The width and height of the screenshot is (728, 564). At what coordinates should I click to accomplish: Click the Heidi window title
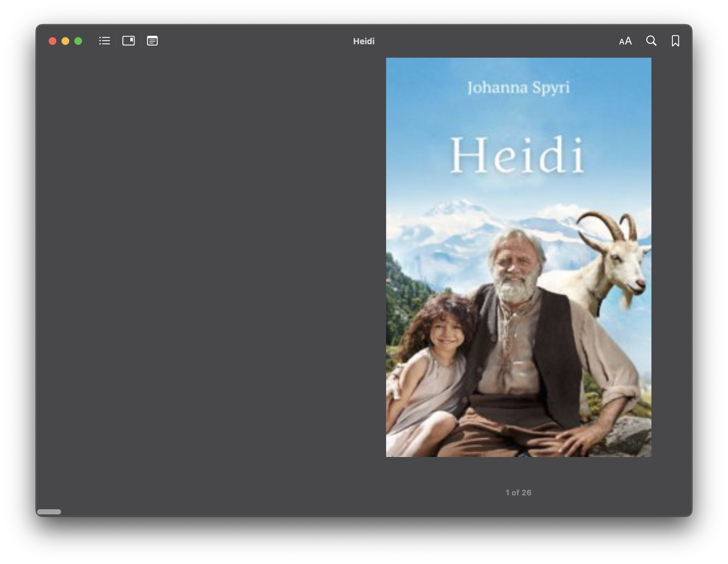pos(364,41)
